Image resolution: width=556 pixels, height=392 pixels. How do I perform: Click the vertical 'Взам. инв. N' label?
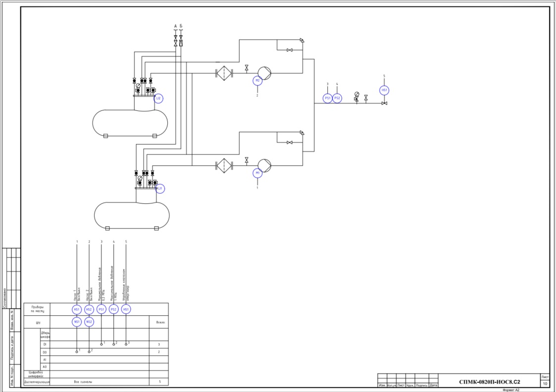click(x=11, y=321)
